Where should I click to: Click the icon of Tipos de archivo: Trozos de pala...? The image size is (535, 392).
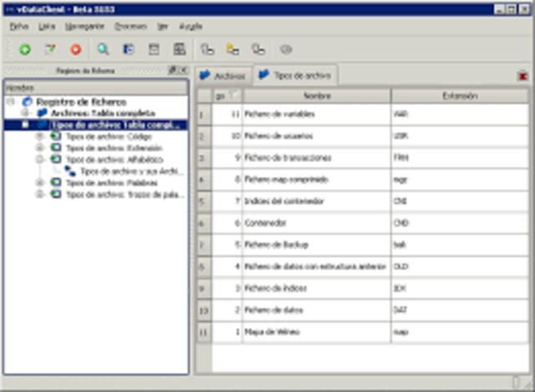pyautogui.click(x=56, y=194)
